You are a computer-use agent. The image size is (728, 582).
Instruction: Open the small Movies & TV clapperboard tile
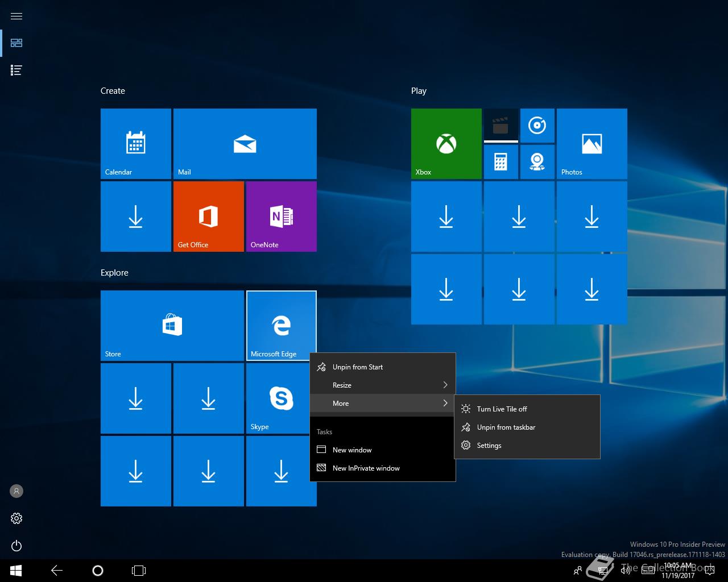pos(501,126)
